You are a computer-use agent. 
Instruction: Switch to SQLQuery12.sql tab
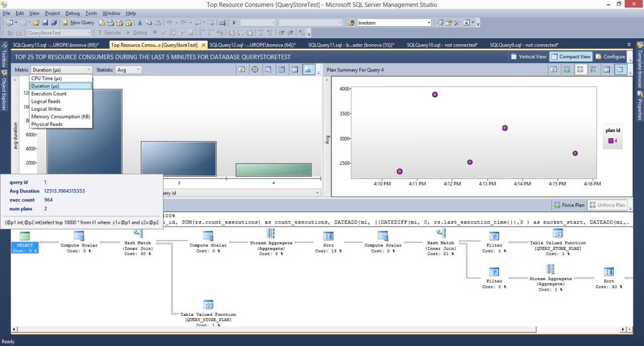tap(252, 45)
